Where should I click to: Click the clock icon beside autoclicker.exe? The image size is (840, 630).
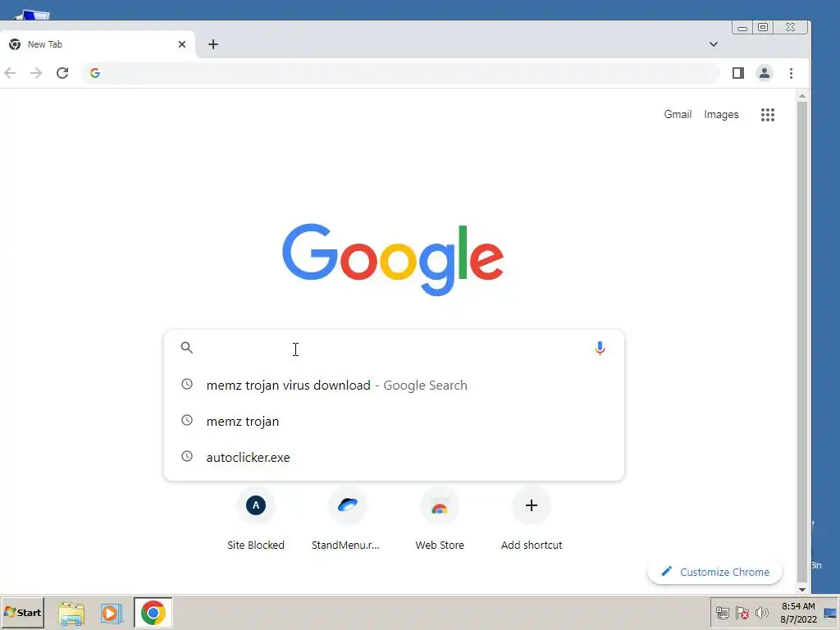tap(186, 456)
